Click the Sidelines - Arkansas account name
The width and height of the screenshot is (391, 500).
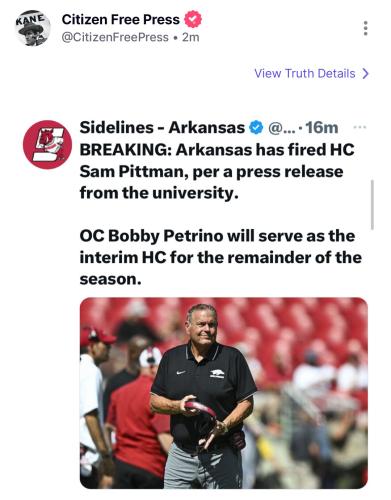click(x=162, y=127)
